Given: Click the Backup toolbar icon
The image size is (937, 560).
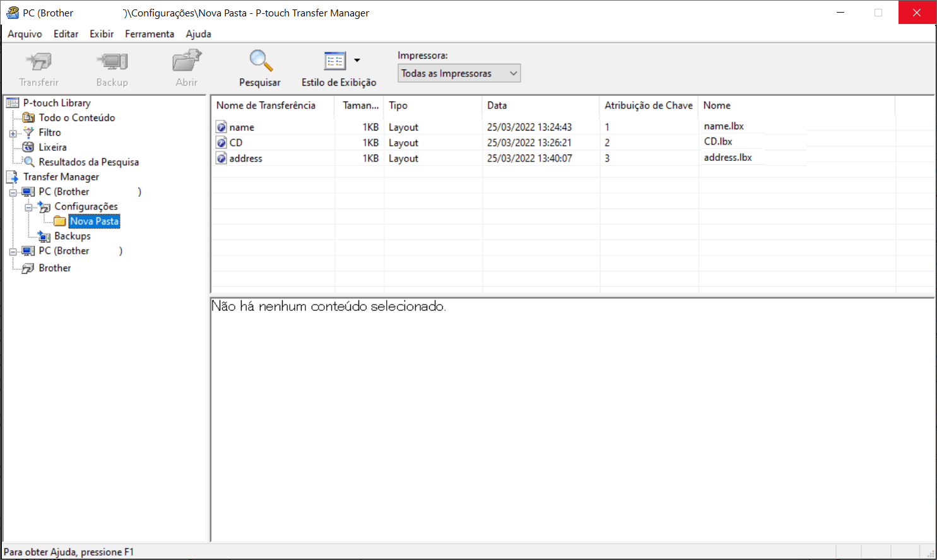Looking at the screenshot, I should coord(112,62).
